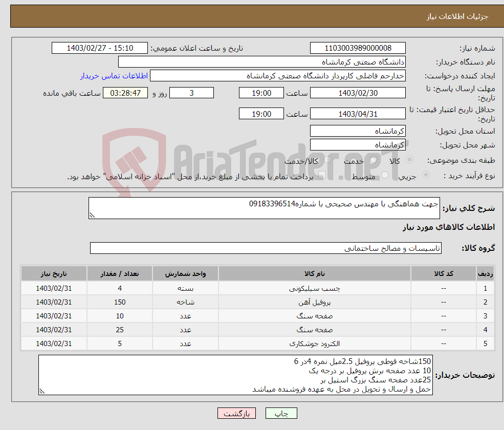This screenshot has height=430, width=504.
Task: Click صفحه سنگ in row 4
Action: [x=314, y=330]
